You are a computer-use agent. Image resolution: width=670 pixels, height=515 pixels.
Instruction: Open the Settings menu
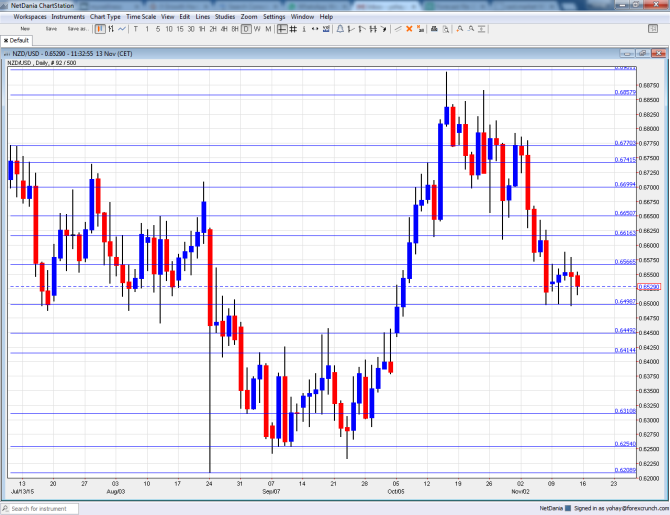(x=274, y=17)
